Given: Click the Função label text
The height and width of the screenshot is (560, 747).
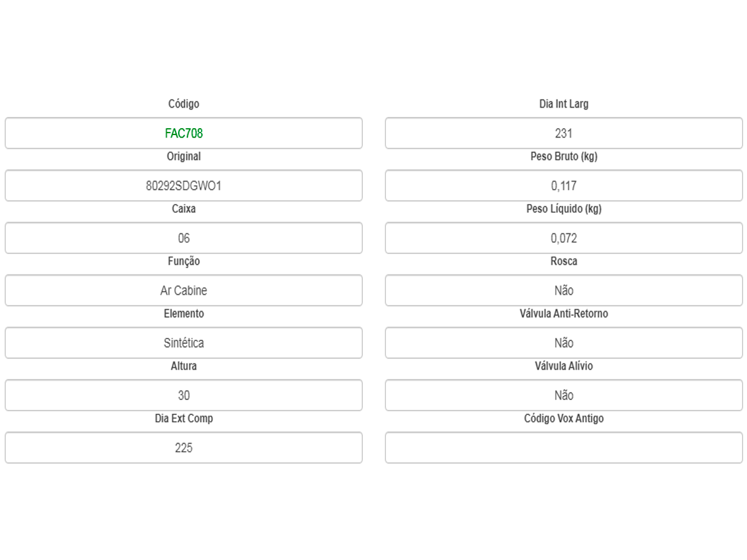Looking at the screenshot, I should tap(184, 261).
